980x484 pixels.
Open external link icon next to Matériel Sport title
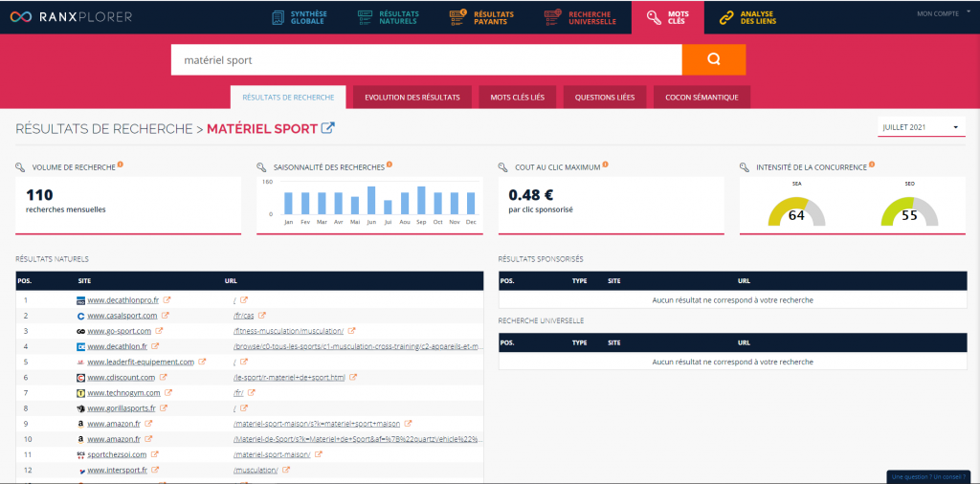point(327,128)
